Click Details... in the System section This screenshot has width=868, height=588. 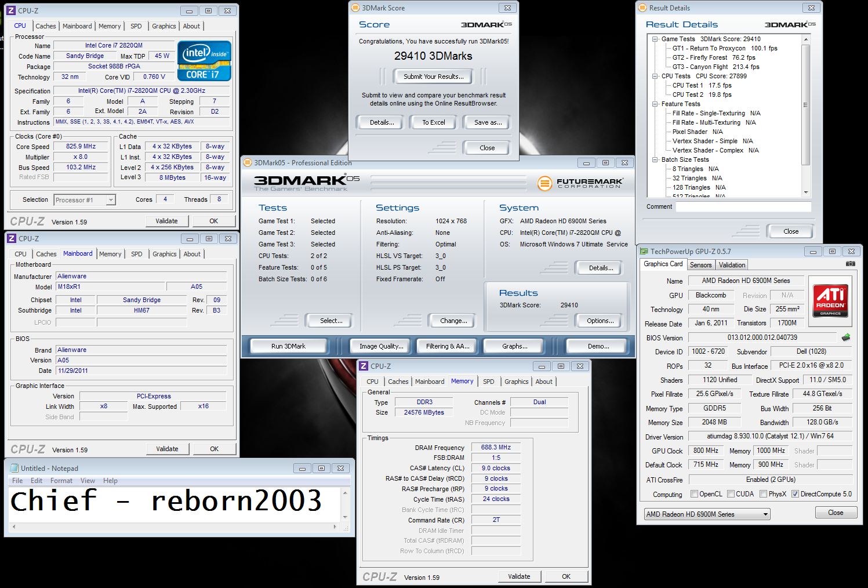601,268
